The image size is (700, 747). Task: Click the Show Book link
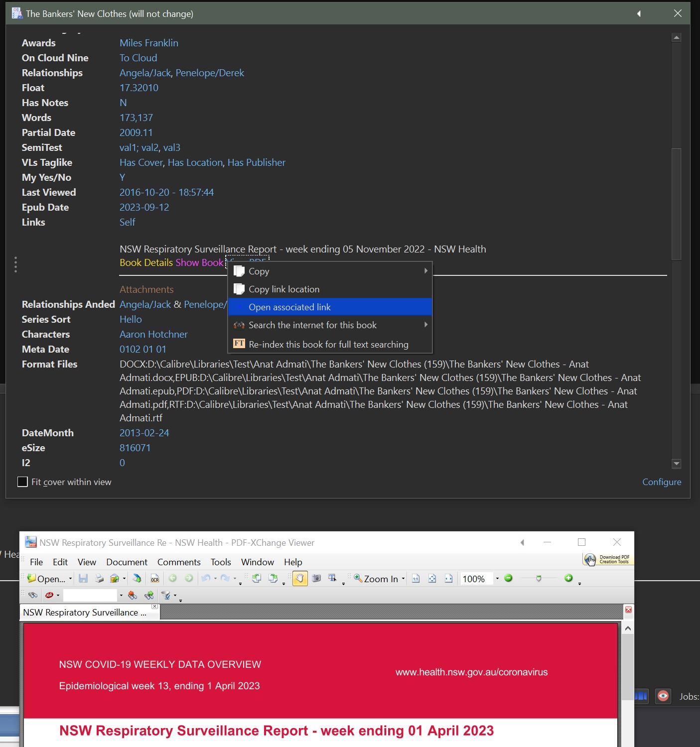199,262
